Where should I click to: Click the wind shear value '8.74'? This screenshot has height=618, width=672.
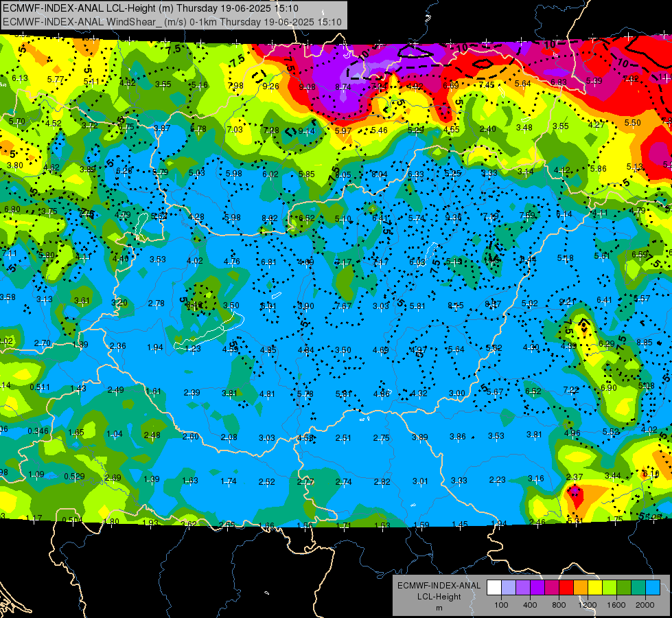[343, 87]
